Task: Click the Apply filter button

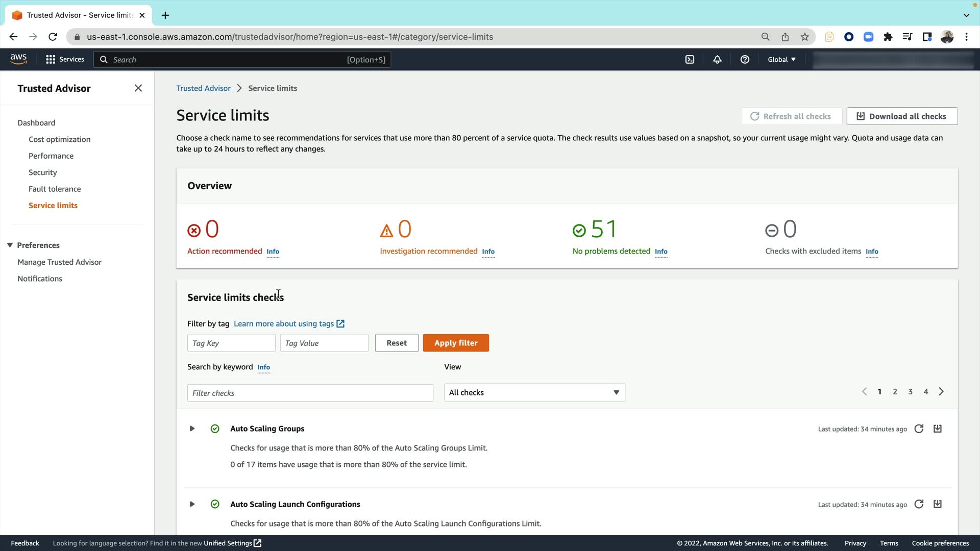Action: pos(455,343)
